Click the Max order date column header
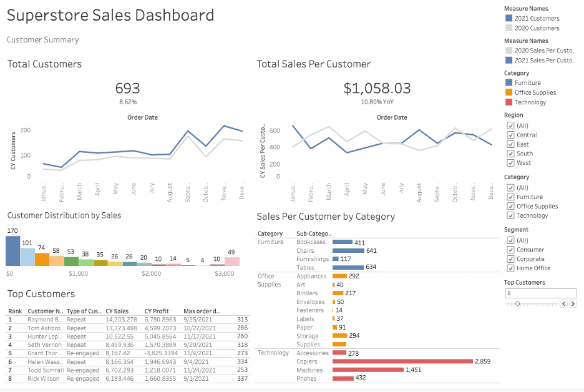 (x=201, y=311)
